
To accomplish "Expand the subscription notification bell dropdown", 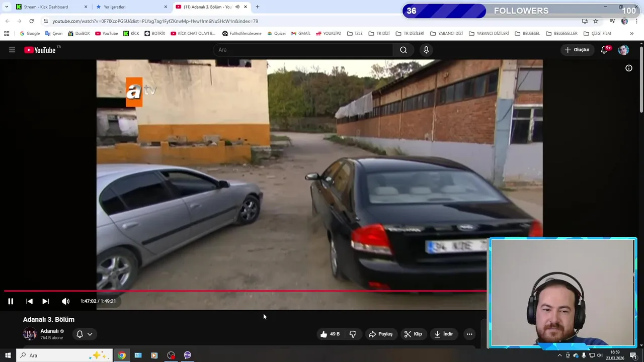I will (x=84, y=334).
